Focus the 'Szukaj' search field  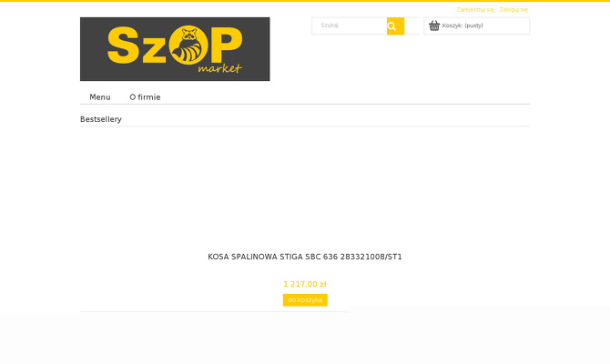point(350,25)
